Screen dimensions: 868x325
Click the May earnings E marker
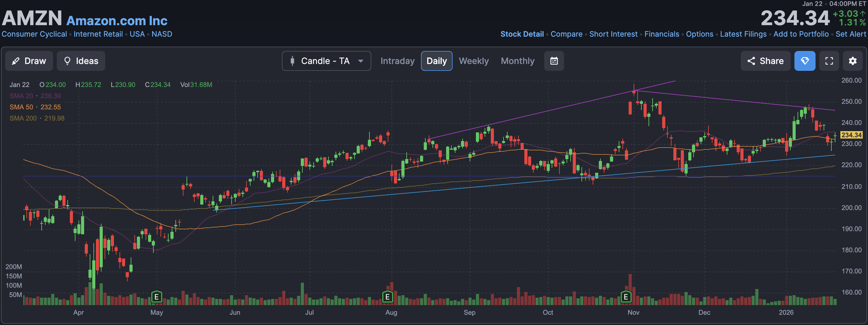pos(156,297)
